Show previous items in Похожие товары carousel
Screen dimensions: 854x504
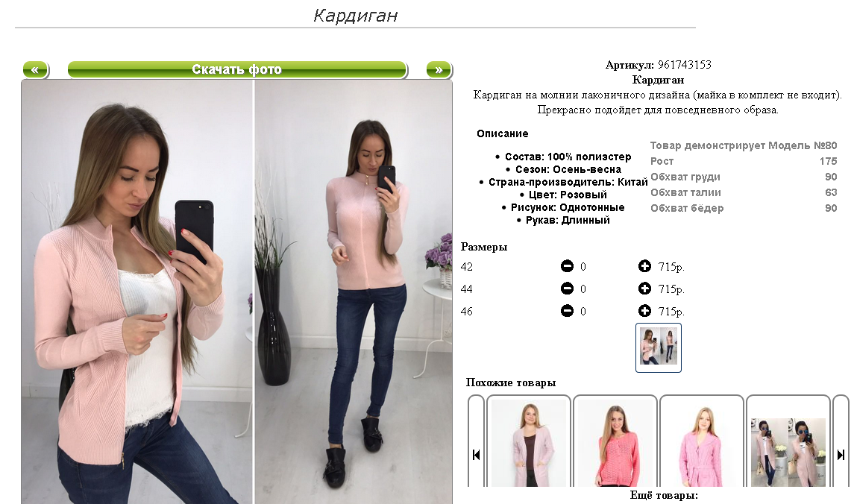[476, 455]
